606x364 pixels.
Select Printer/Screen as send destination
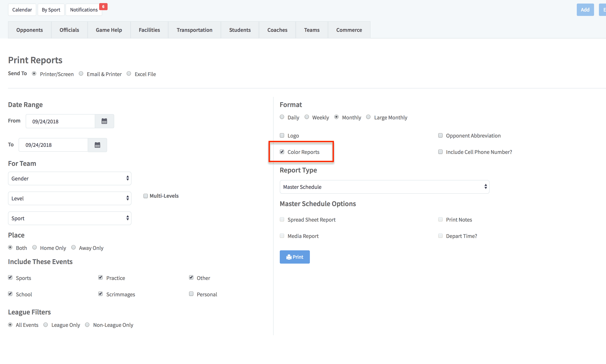[34, 74]
